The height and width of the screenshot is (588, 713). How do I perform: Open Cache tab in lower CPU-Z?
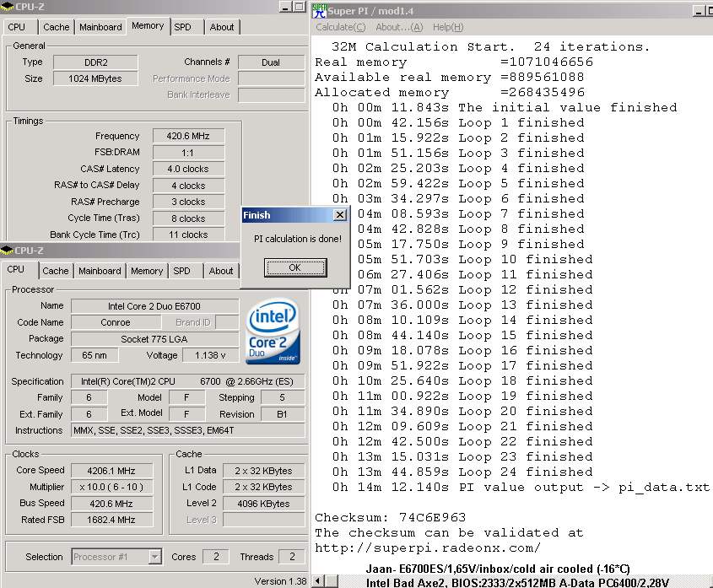[56, 271]
